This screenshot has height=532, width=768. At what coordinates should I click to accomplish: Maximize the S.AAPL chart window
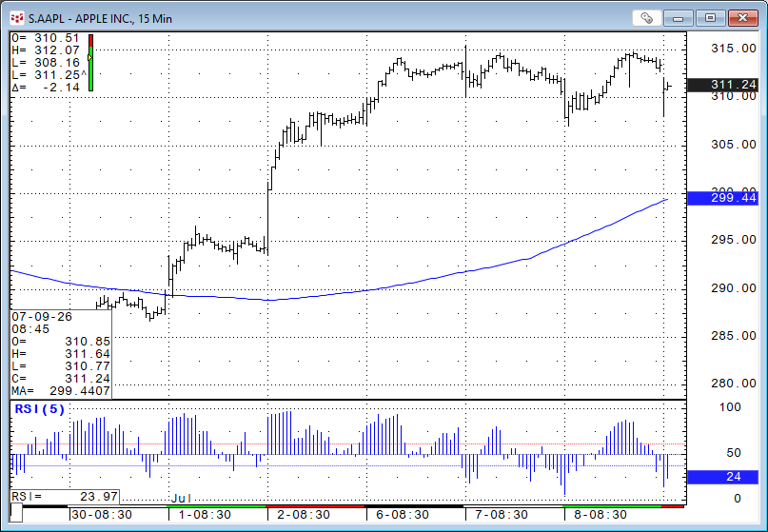pos(710,18)
